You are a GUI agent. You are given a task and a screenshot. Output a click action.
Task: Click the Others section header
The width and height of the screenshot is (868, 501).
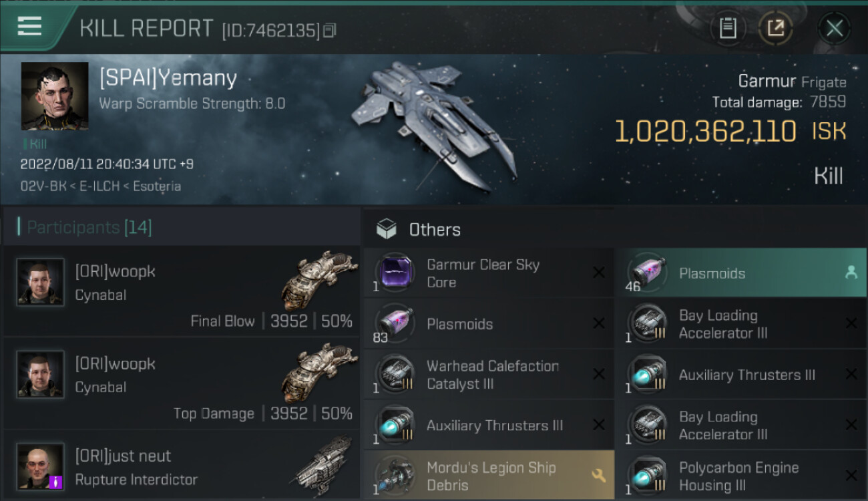point(435,230)
